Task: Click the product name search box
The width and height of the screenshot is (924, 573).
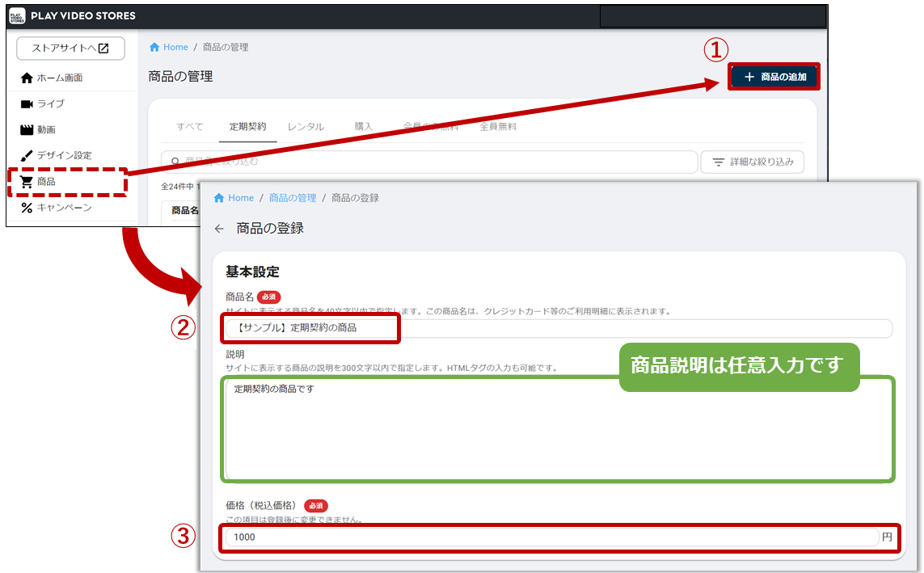Action: coord(428,162)
